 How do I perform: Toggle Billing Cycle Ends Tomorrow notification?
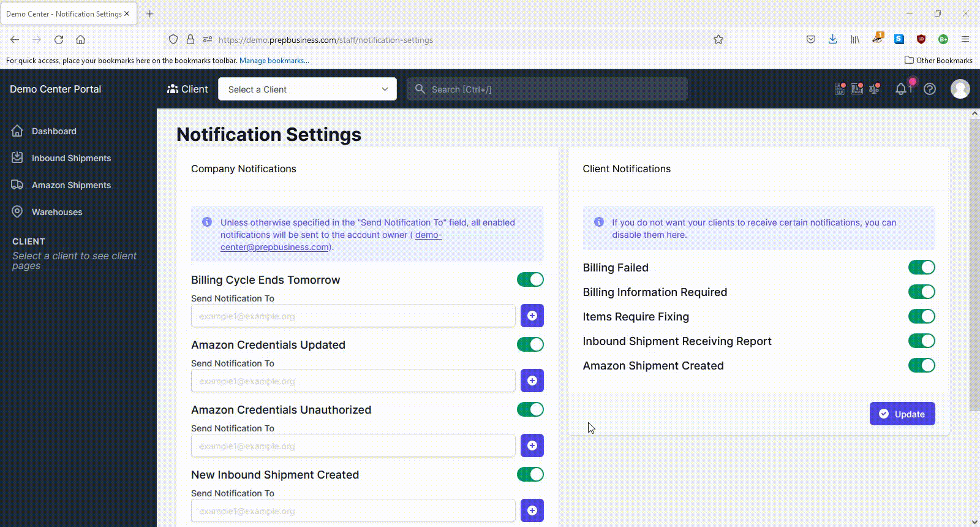(530, 279)
